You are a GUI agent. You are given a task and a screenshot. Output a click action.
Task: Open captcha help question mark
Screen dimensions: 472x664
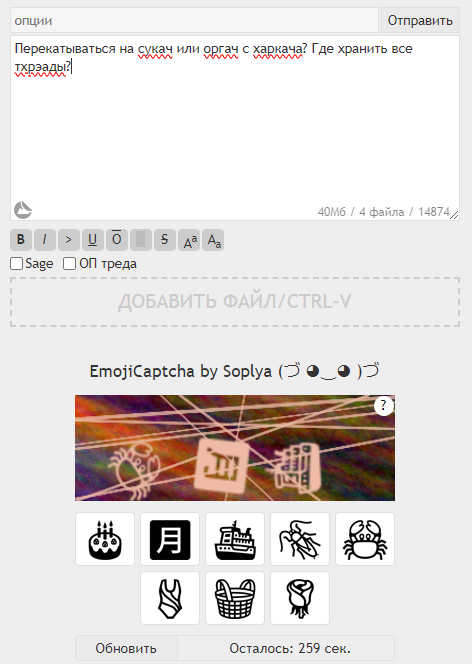(x=384, y=406)
